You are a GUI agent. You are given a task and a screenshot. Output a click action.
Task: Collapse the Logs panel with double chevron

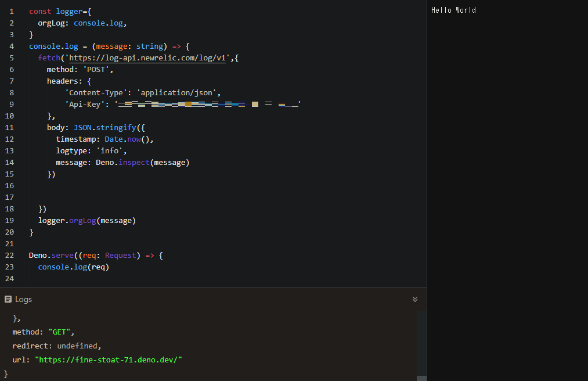pos(415,299)
